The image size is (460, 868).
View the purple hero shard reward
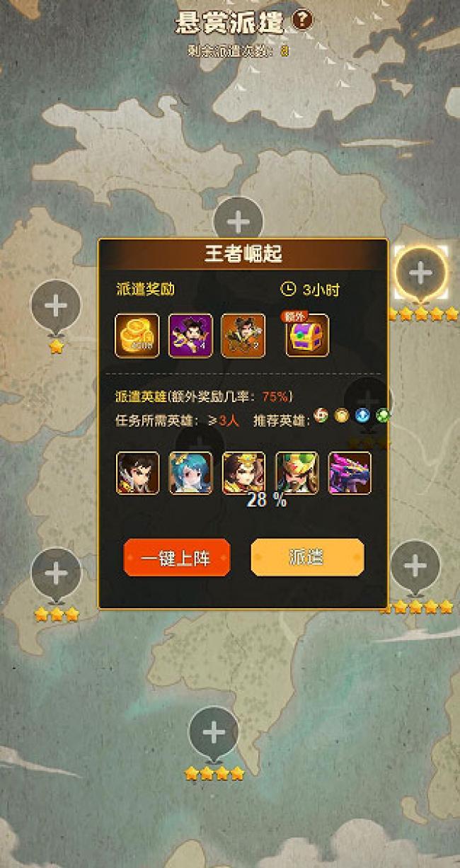190,336
